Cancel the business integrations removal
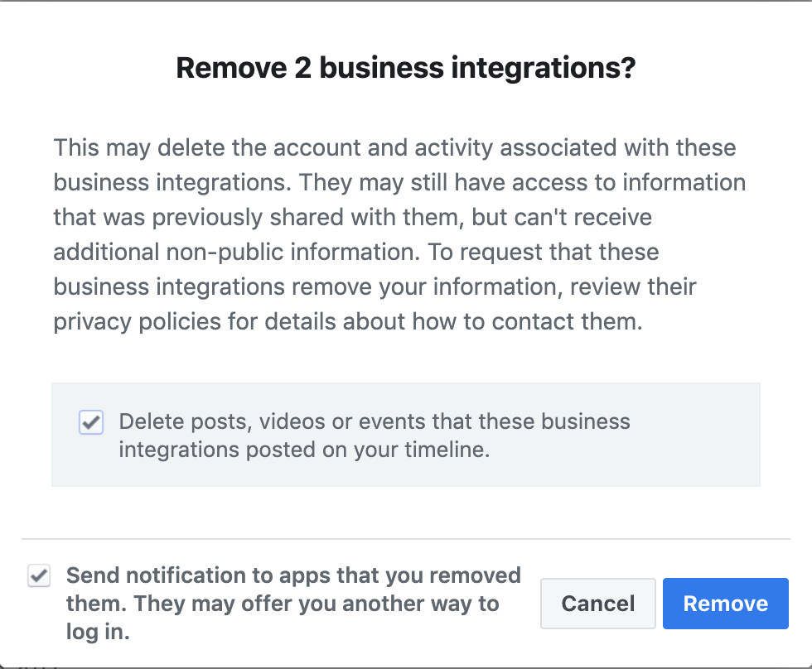 (x=598, y=604)
